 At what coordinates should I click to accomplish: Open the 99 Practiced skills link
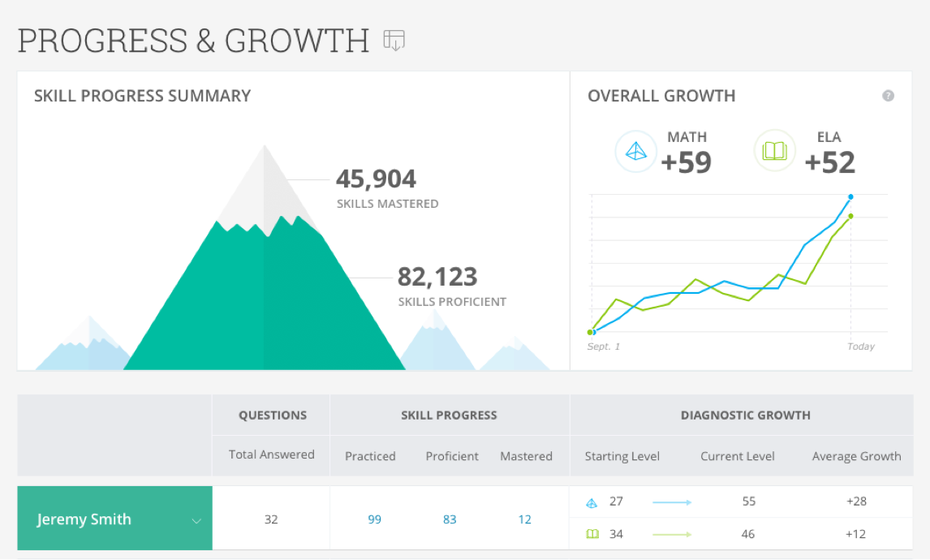pos(374,519)
